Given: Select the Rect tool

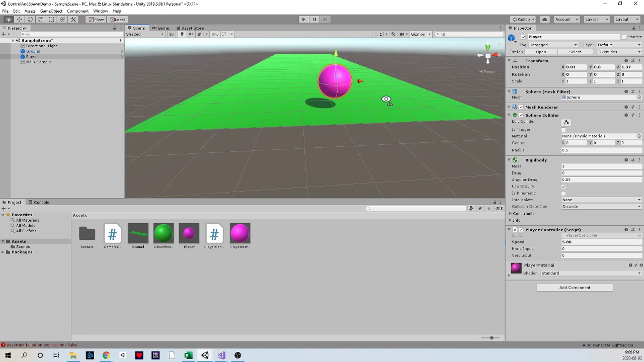Looking at the screenshot, I should coord(51,20).
